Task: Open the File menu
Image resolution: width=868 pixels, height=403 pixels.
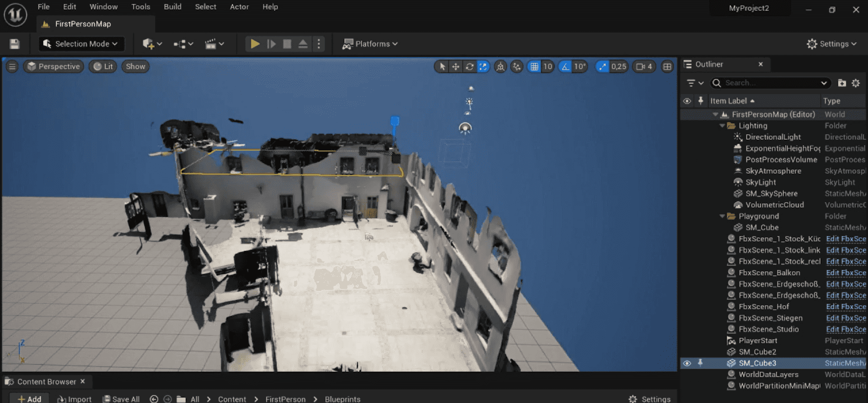Action: pyautogui.click(x=43, y=7)
